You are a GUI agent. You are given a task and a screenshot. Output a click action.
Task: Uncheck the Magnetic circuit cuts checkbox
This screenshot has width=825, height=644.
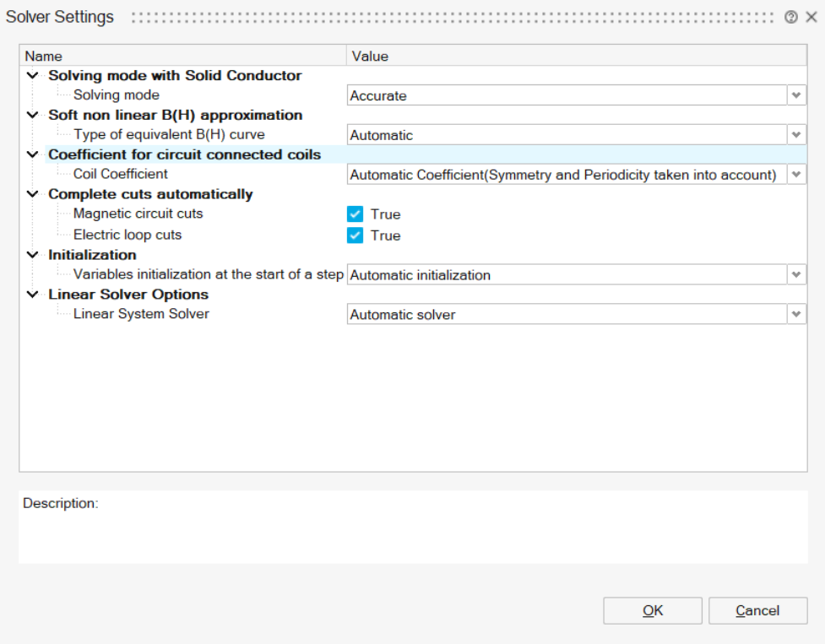point(356,214)
